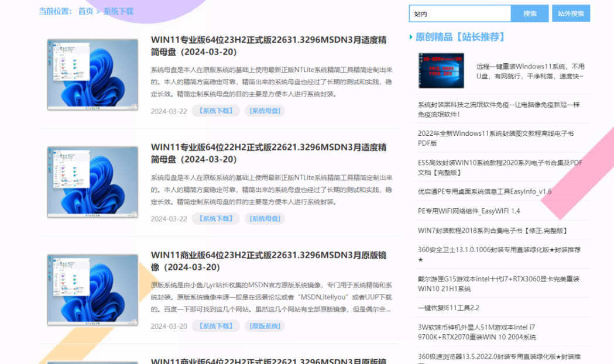This screenshot has height=364, width=614.
Task: Open the 系统封装黑科技之流氓软件免疫 sidebar link
Action: [499, 109]
